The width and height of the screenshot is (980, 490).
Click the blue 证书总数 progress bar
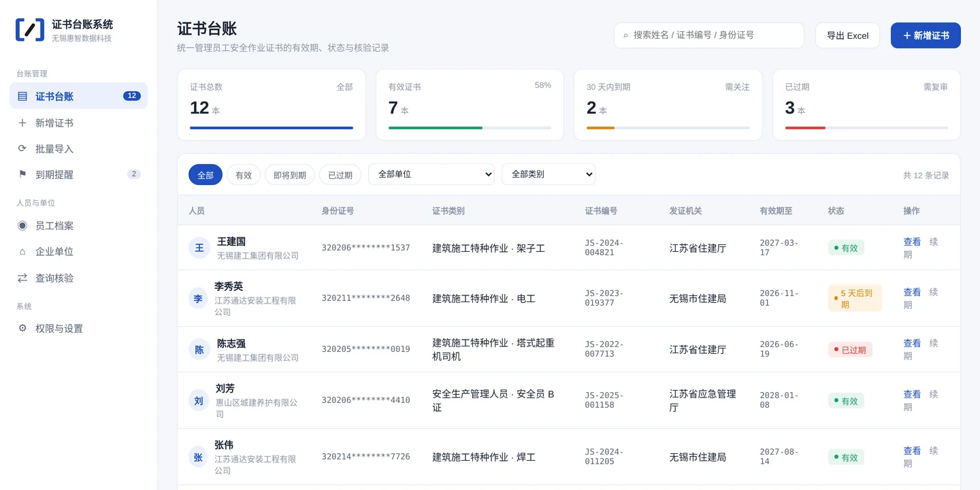pyautogui.click(x=272, y=128)
